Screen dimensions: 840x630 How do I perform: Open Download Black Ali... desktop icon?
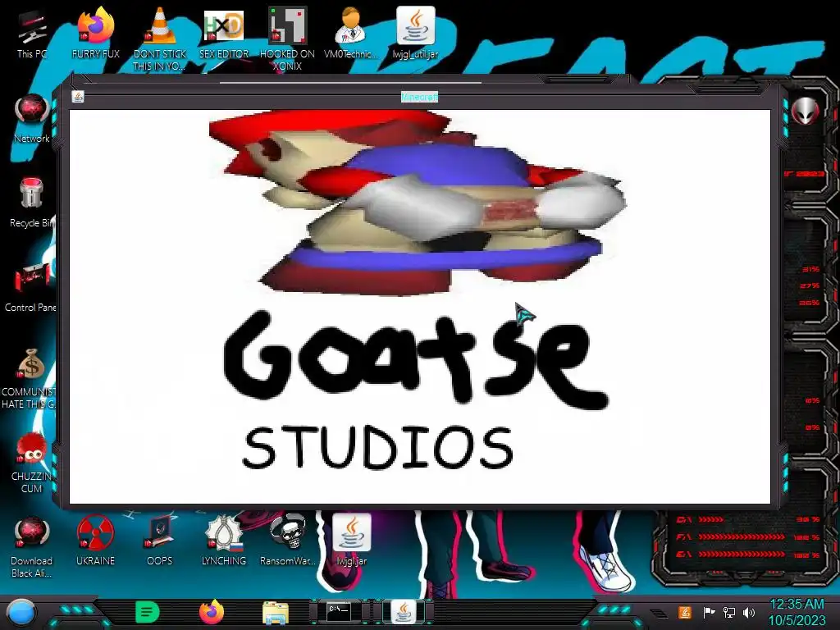pos(32,546)
